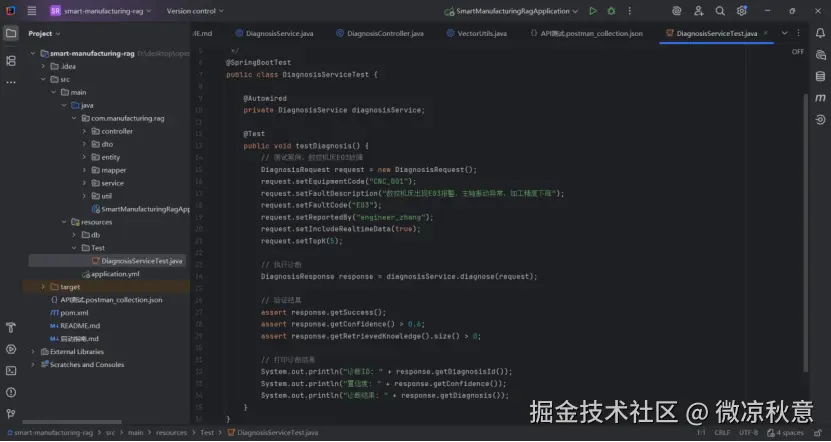Open Problems tool window

pyautogui.click(x=11, y=392)
